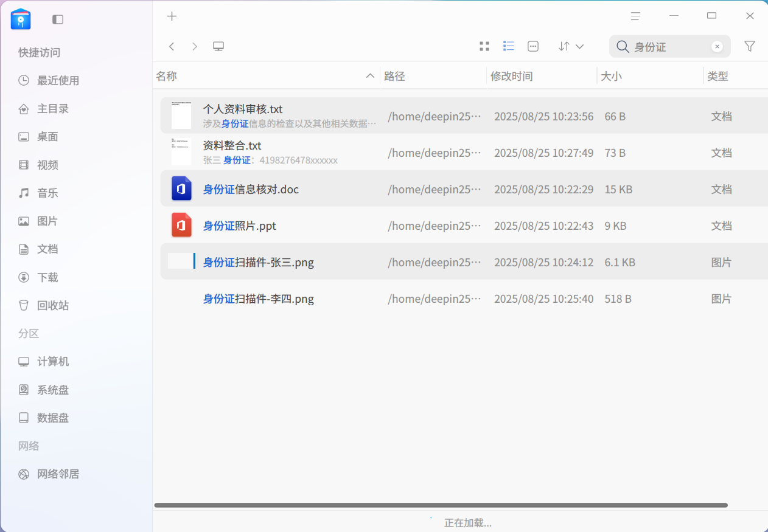Sort by 修改时间 column header
This screenshot has height=532, width=768.
pyautogui.click(x=511, y=76)
